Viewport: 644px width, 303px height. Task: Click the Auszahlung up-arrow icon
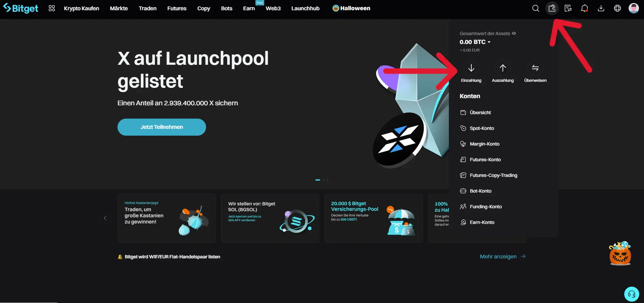pyautogui.click(x=503, y=68)
